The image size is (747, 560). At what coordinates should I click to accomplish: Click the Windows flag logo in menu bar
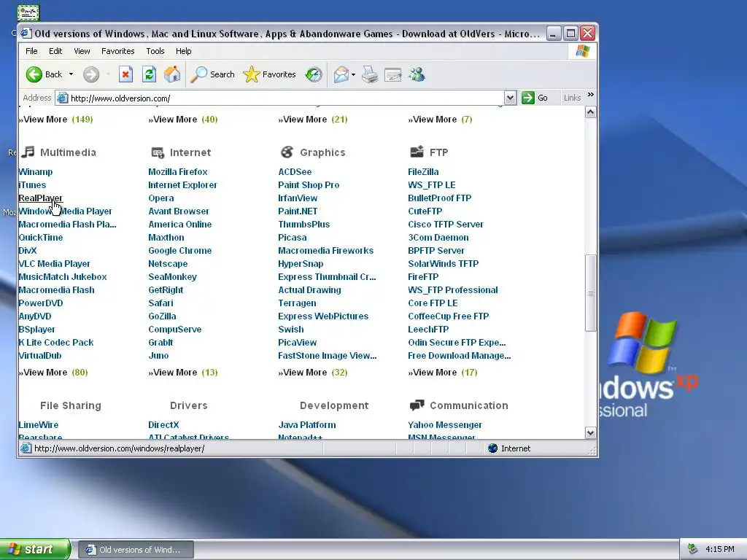tap(583, 51)
